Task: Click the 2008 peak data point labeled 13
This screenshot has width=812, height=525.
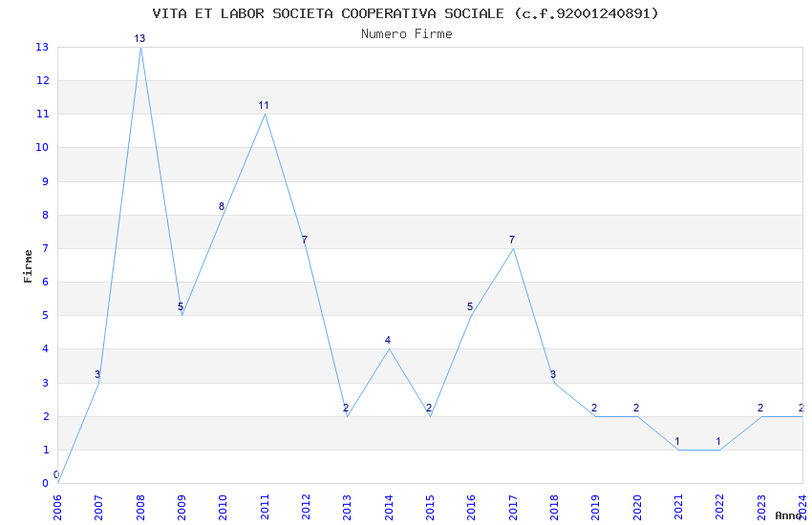Action: 140,47
